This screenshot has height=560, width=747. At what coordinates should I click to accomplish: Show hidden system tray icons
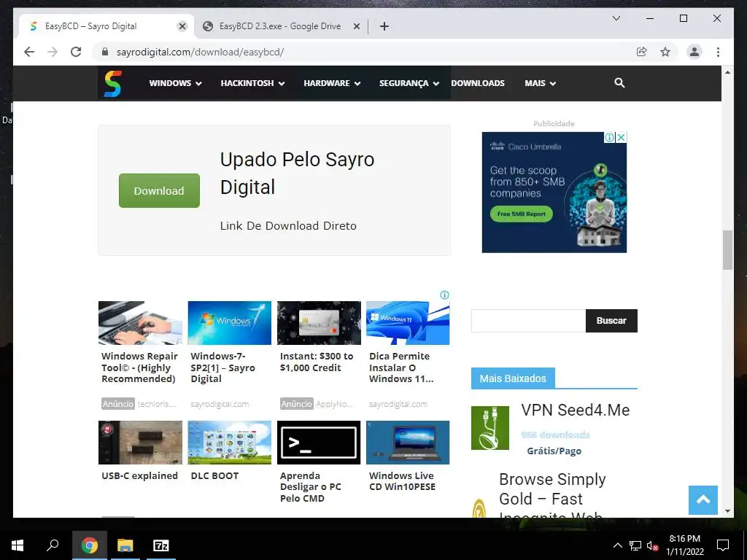point(617,545)
